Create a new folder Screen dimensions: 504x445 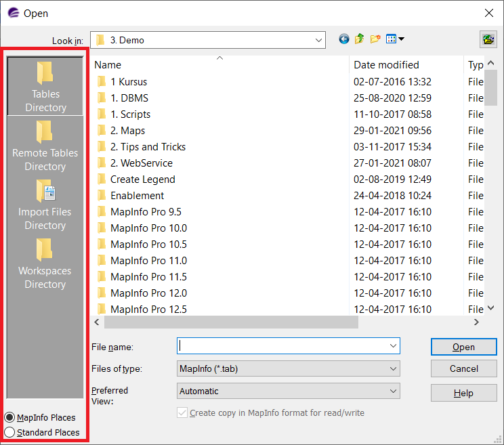tap(375, 39)
